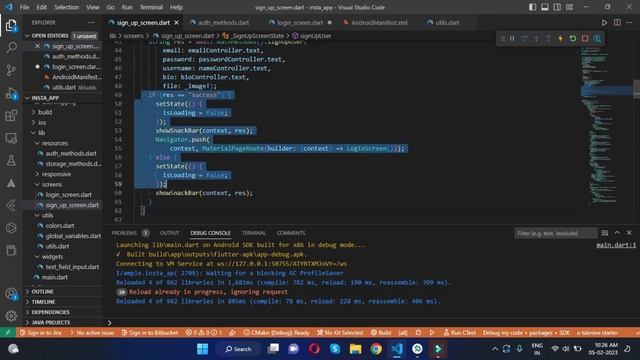This screenshot has width=640, height=360.
Task: Stop debugging with the red square
Action: click(585, 38)
